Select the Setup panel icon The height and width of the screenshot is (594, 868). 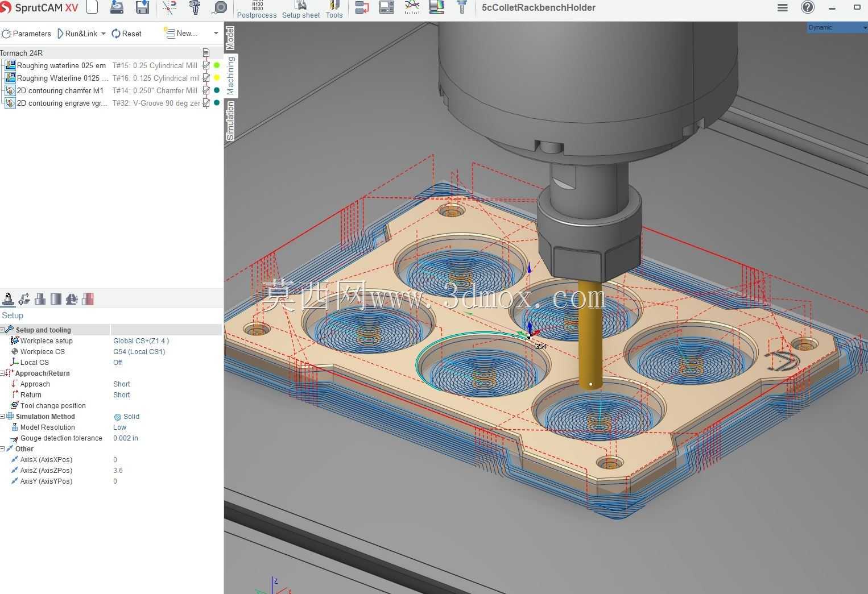pyautogui.click(x=8, y=299)
